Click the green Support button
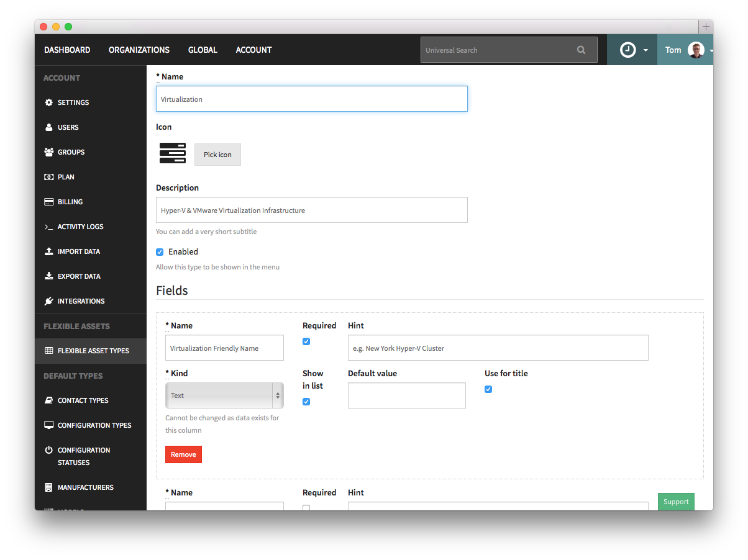The width and height of the screenshot is (748, 560). click(676, 502)
